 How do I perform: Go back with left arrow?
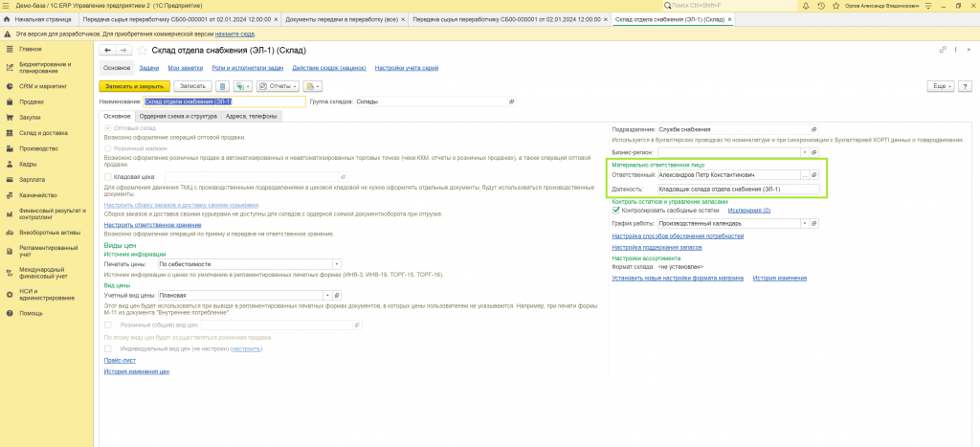click(108, 50)
